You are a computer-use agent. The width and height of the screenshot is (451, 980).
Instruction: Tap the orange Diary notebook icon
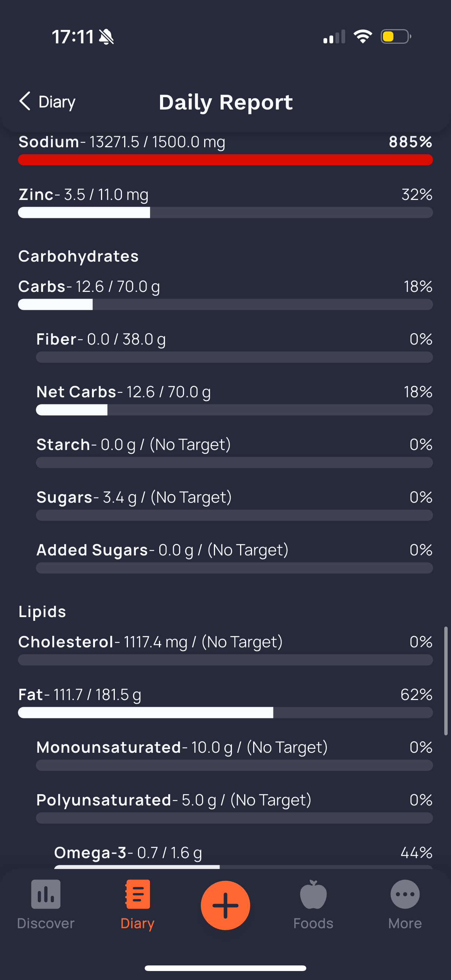(x=137, y=894)
